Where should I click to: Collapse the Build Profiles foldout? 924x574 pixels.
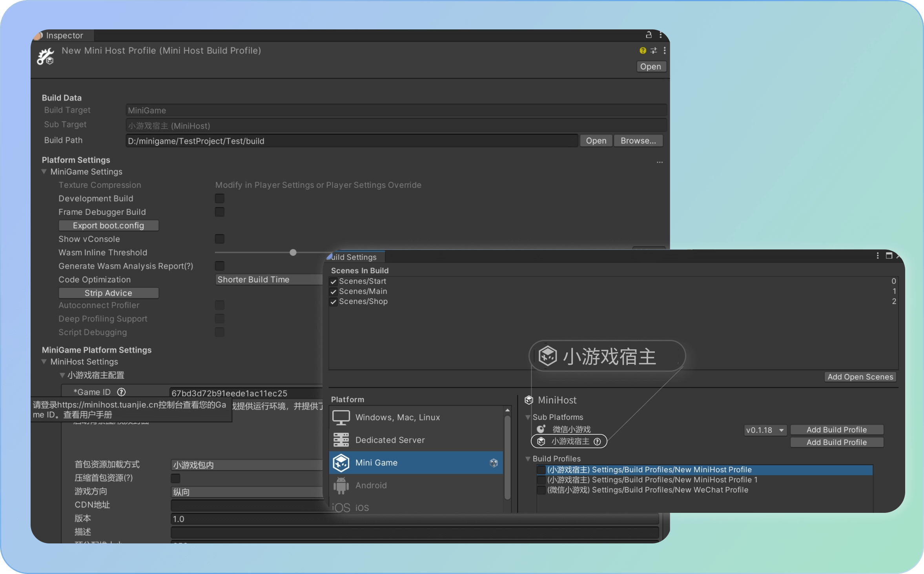(528, 459)
